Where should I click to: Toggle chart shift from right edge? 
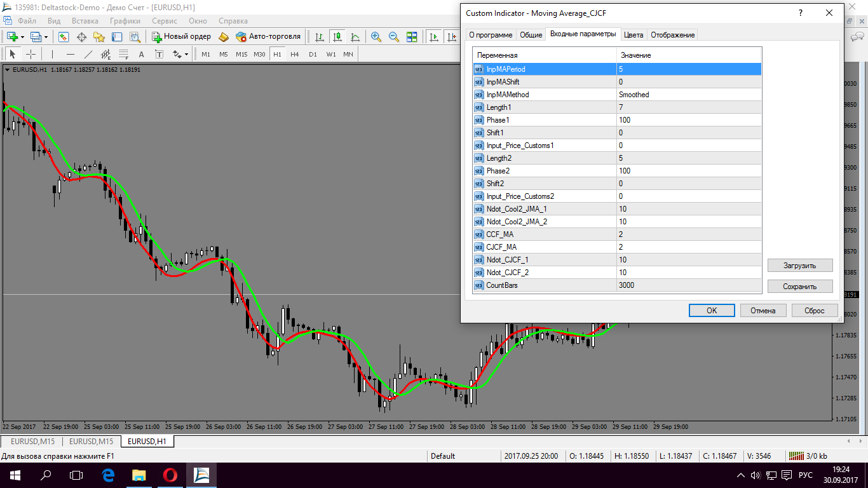coord(452,37)
